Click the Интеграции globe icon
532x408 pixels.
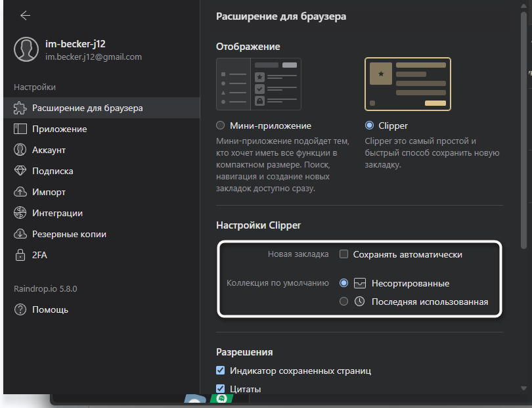[20, 213]
